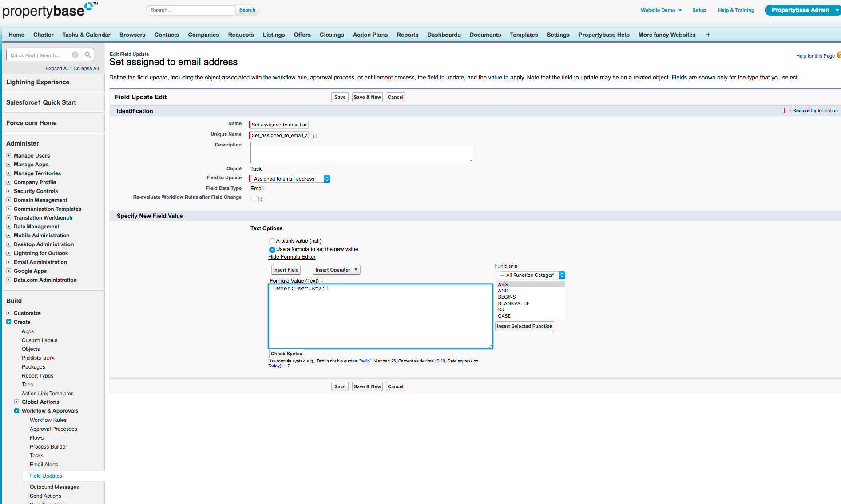The width and height of the screenshot is (841, 504).
Task: Open the Field to Update dropdown
Action: 290,179
